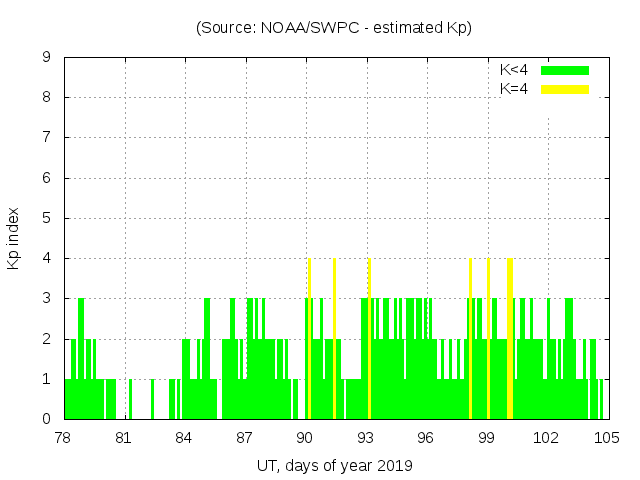Select the wide yellow bar just after day 100

tap(510, 340)
